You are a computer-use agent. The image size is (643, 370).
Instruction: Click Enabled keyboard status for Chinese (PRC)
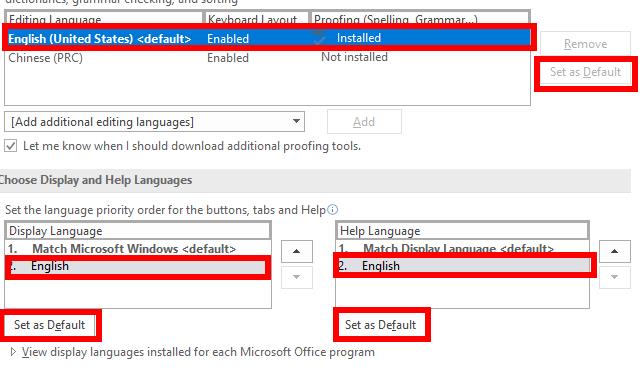coord(228,58)
